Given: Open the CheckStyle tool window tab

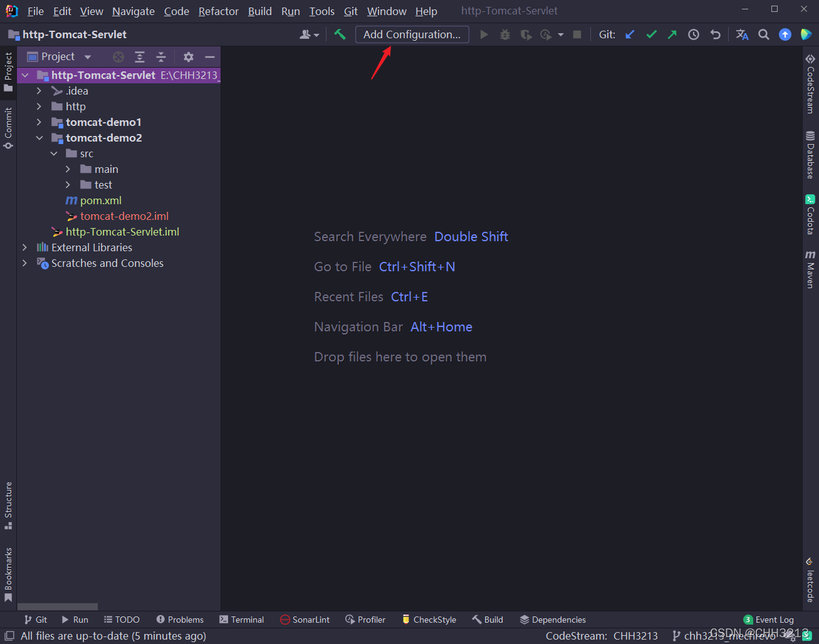Looking at the screenshot, I should click(x=429, y=620).
